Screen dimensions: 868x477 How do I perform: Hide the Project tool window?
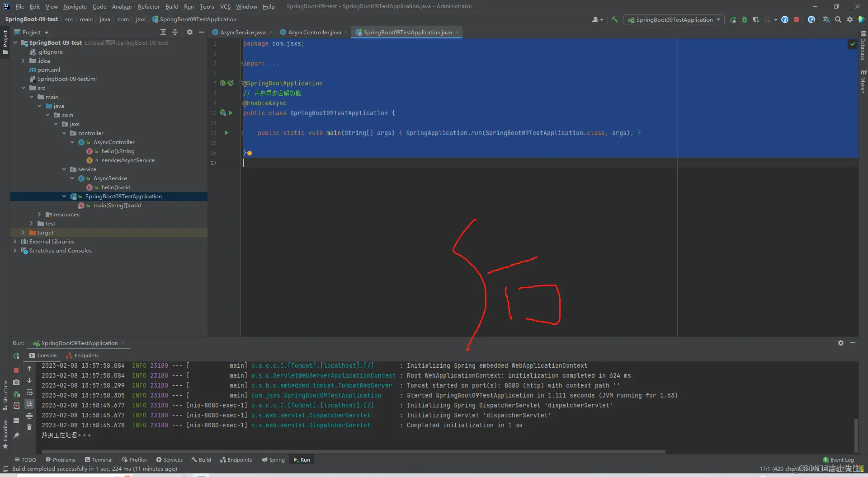202,32
